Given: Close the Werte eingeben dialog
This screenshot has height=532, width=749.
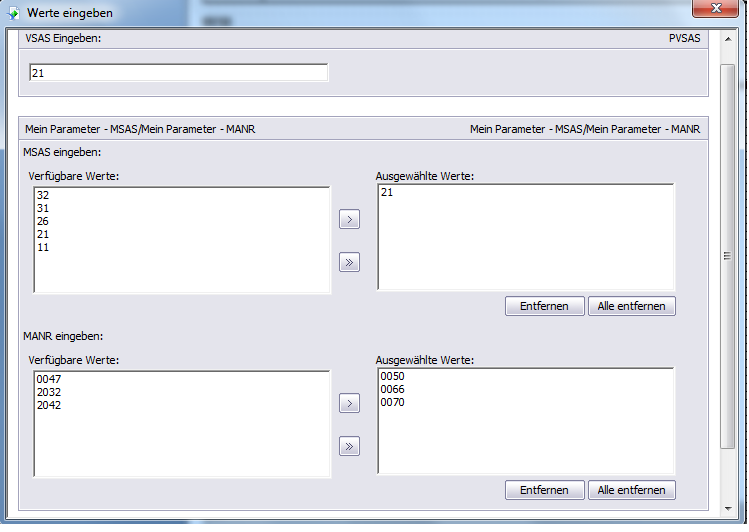Looking at the screenshot, I should point(716,9).
